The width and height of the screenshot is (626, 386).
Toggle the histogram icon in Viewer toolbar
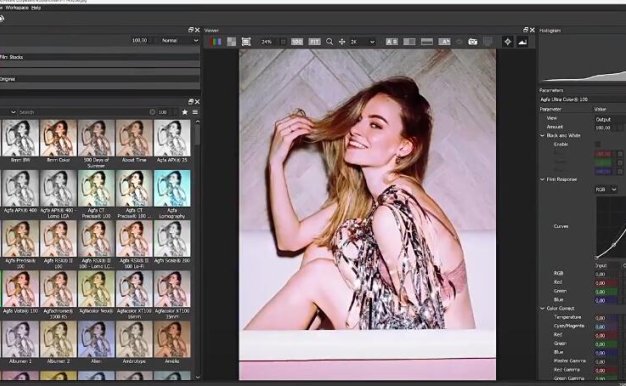coord(522,42)
